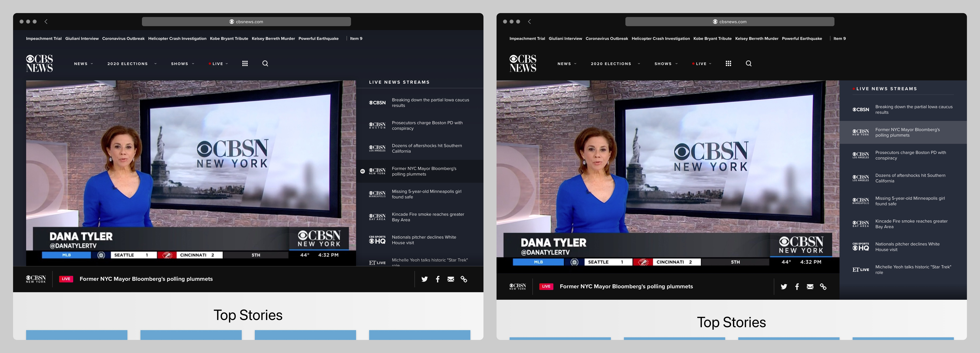Click the ET Live logo in the sidebar
Image resolution: width=980 pixels, height=353 pixels.
click(x=377, y=262)
